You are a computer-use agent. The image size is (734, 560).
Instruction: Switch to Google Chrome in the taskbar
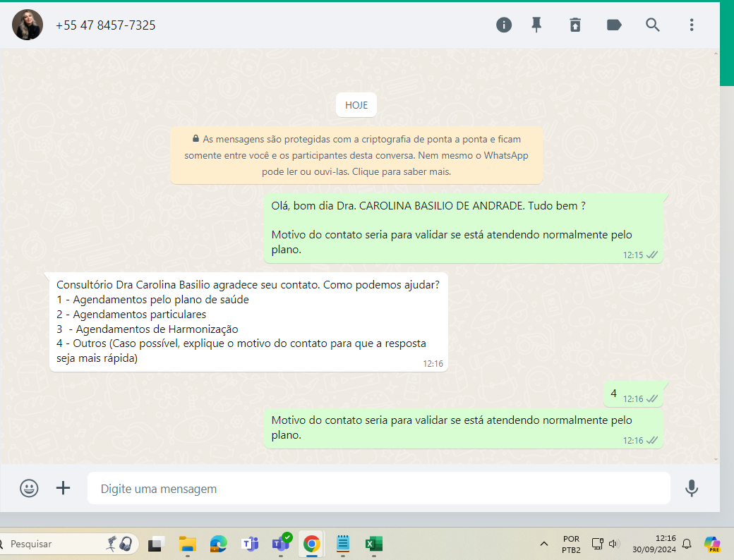click(312, 544)
